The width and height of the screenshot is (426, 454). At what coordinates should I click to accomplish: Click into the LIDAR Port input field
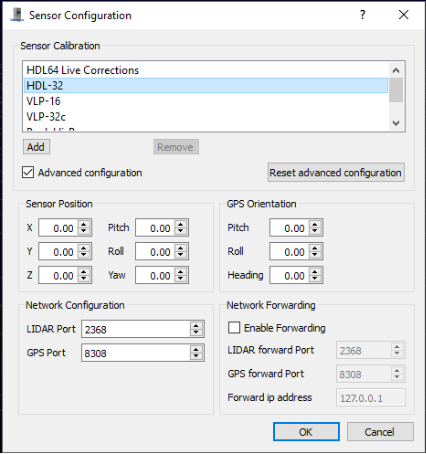point(136,329)
